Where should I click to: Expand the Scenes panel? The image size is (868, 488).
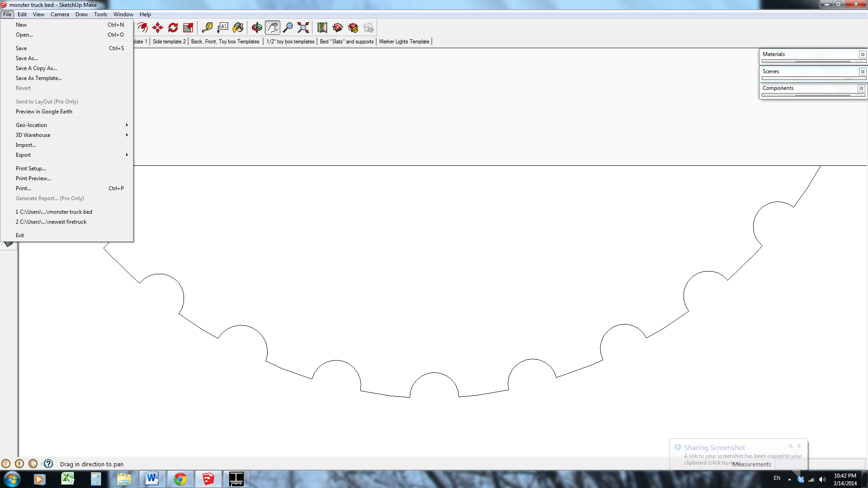coord(771,71)
